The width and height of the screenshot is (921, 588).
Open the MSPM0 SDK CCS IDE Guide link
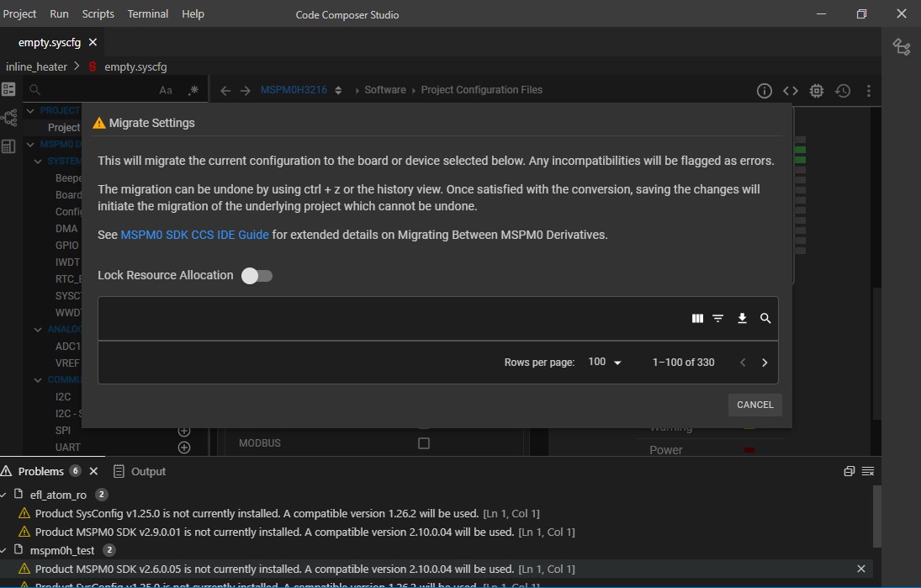pos(194,235)
